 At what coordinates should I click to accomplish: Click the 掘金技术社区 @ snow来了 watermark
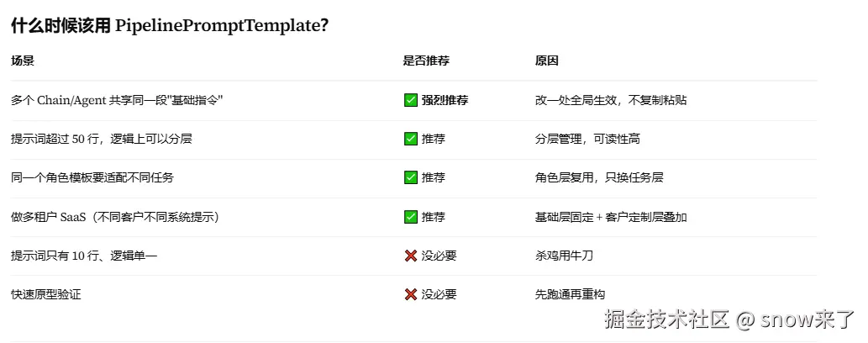coord(729,319)
